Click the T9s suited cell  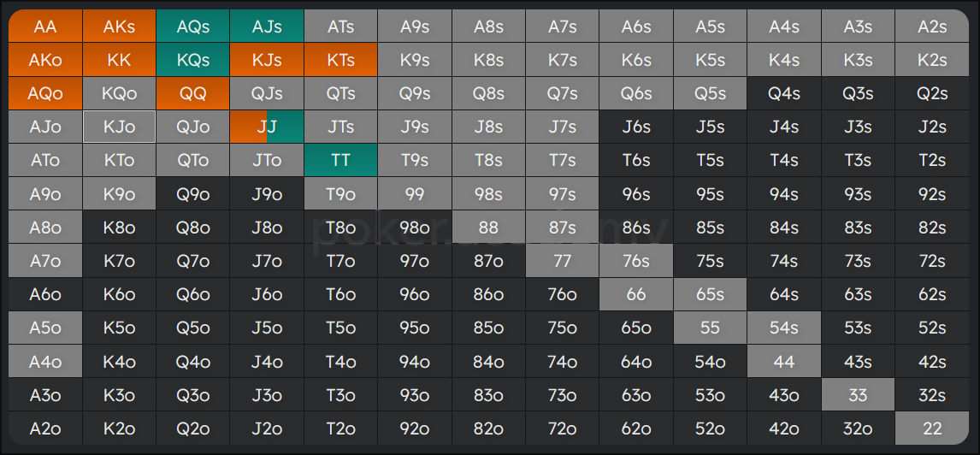tap(415, 160)
